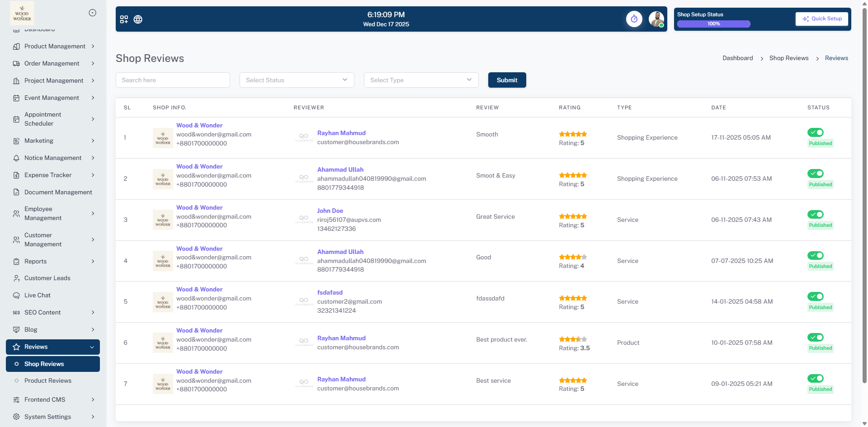Click the sidebar collapse circle icon
Viewport: 868px width, 427px height.
point(92,13)
